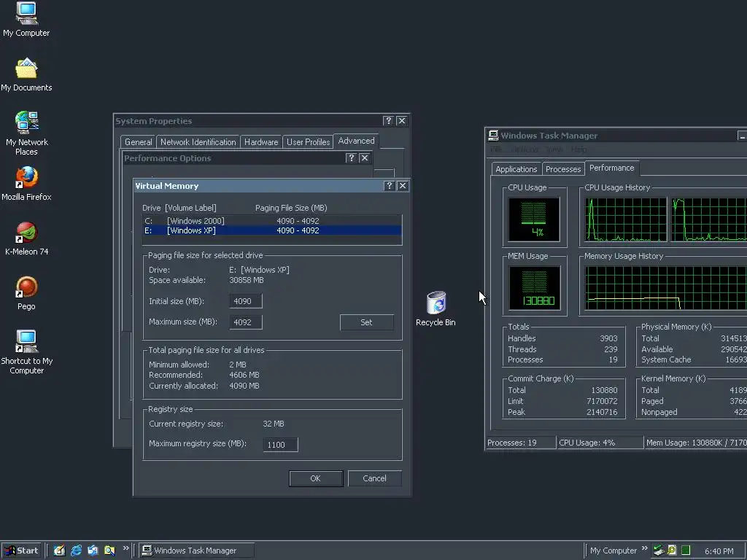Switch to Applications tab in Task Manager
This screenshot has height=560, width=747.
tap(516, 169)
